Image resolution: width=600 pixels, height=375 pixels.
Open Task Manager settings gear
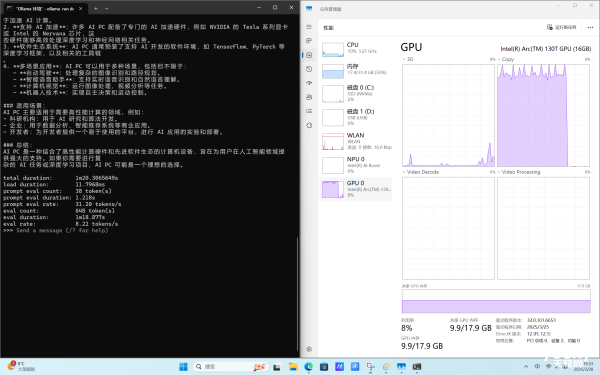pos(309,349)
